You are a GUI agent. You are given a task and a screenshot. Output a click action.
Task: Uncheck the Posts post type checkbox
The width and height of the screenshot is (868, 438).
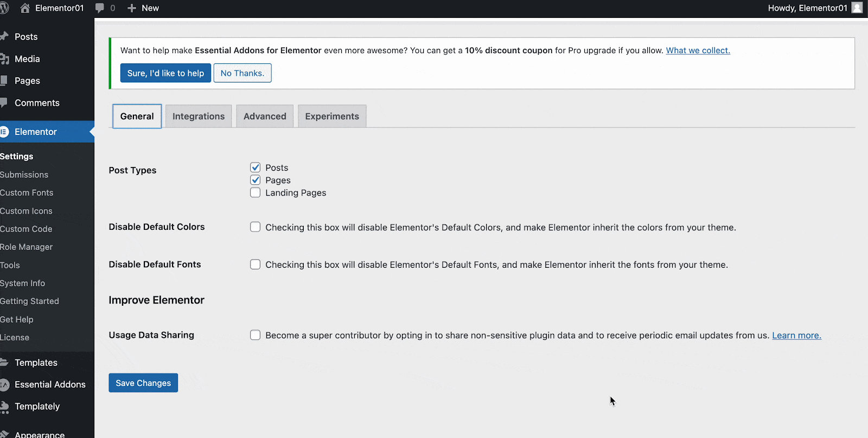(255, 167)
